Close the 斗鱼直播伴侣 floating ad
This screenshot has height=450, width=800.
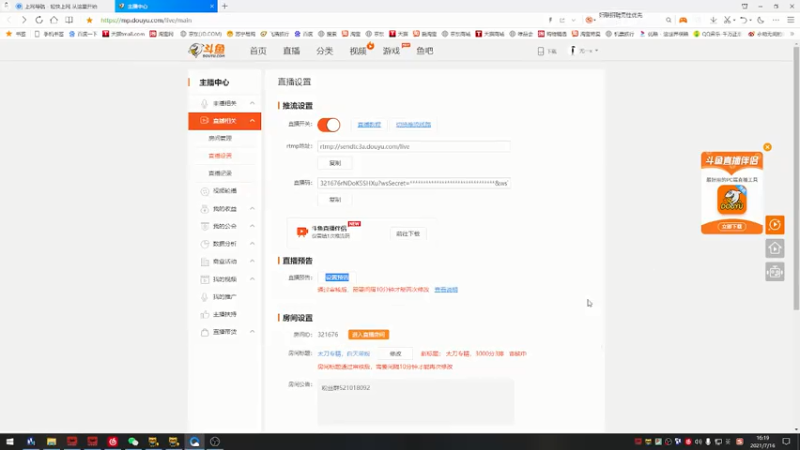coord(767,147)
